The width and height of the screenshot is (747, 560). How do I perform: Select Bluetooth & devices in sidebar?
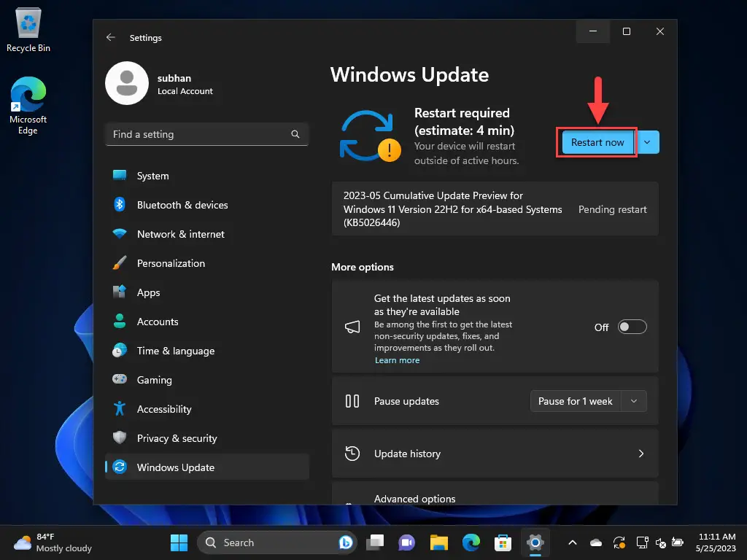206,205
